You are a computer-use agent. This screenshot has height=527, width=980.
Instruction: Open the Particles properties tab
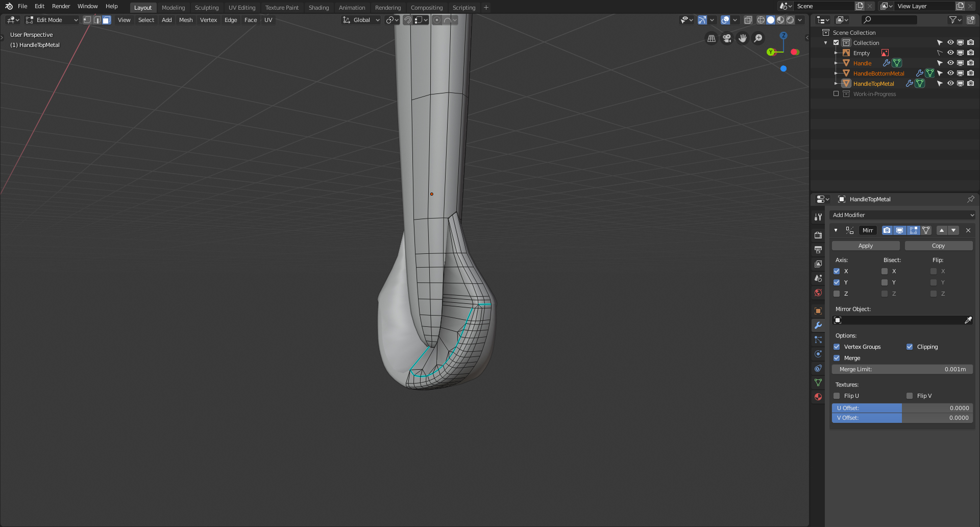[x=818, y=339]
